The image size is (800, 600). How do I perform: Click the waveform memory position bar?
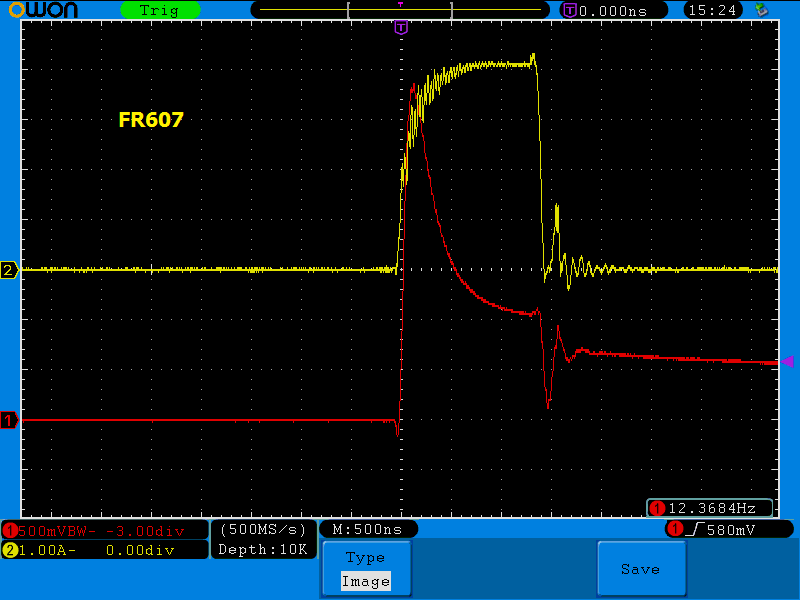pyautogui.click(x=400, y=10)
